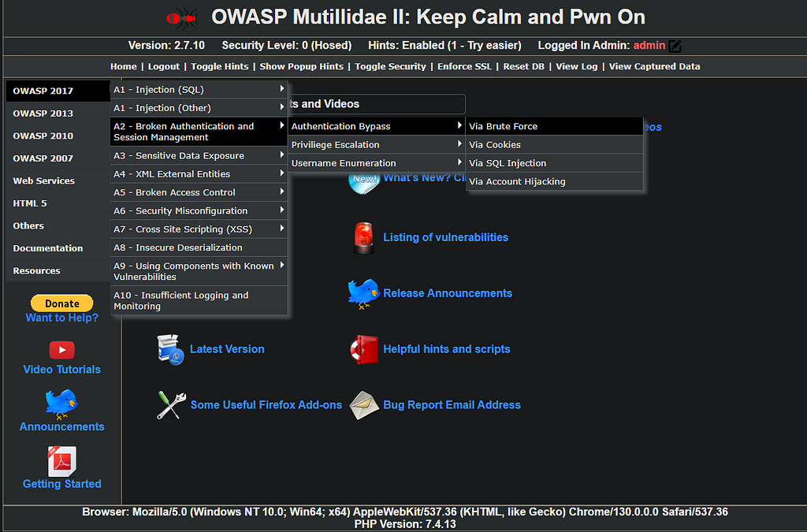This screenshot has height=532, width=807.
Task: Open Documentation sidebar menu
Action: [x=58, y=248]
